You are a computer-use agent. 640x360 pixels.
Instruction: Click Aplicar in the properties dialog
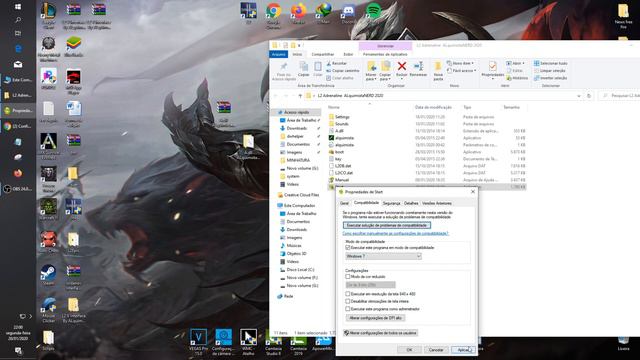[x=463, y=350]
